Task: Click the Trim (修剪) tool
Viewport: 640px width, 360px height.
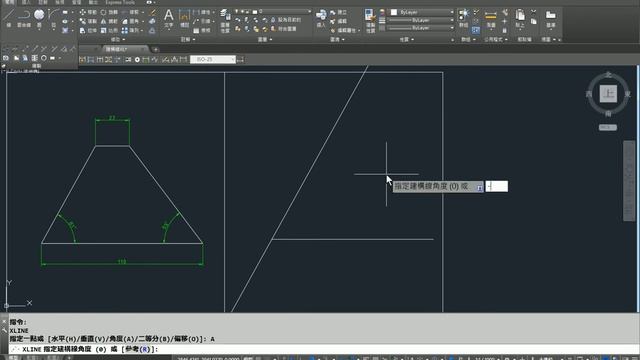Action: [130, 12]
